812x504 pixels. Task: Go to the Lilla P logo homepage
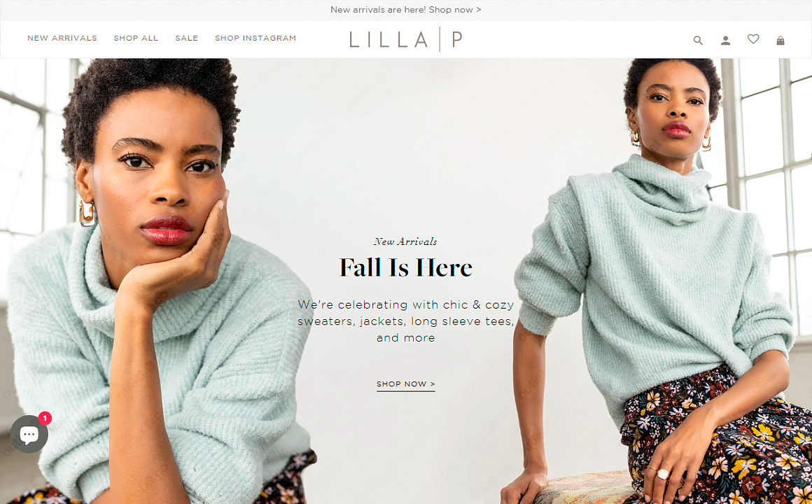[x=405, y=39]
